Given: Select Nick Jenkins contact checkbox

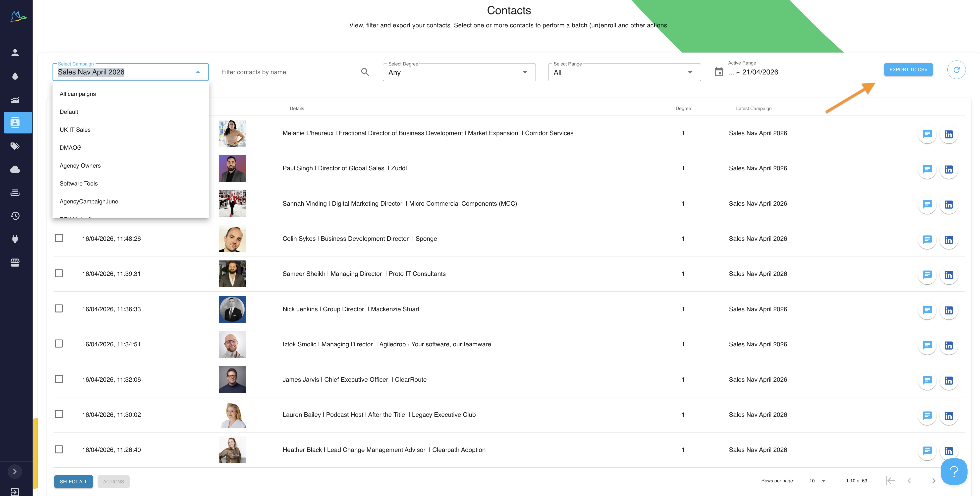Looking at the screenshot, I should point(59,309).
